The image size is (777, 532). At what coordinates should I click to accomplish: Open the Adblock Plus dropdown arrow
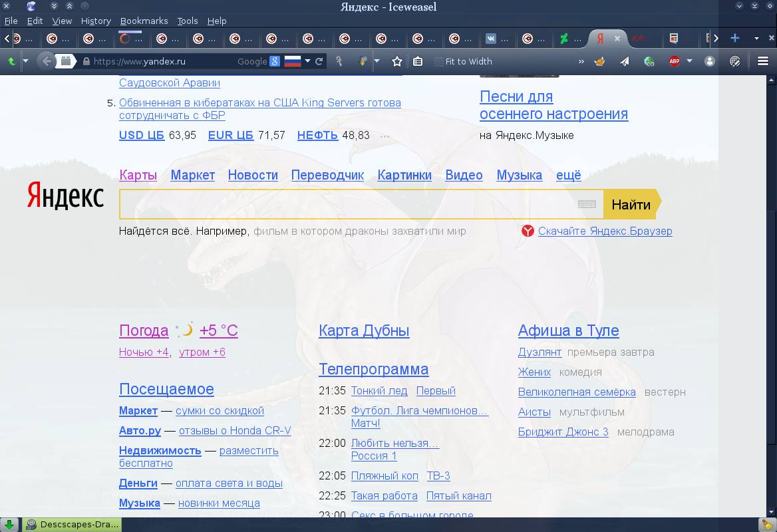(689, 61)
